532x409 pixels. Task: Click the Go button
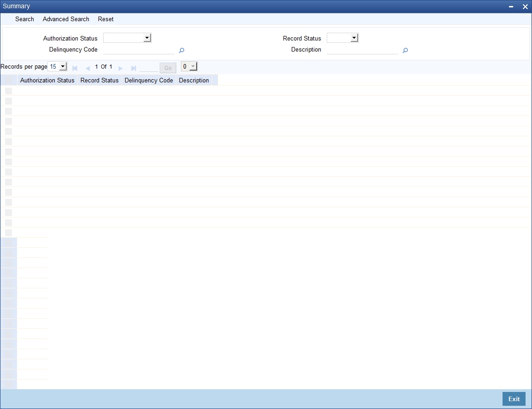coord(168,68)
